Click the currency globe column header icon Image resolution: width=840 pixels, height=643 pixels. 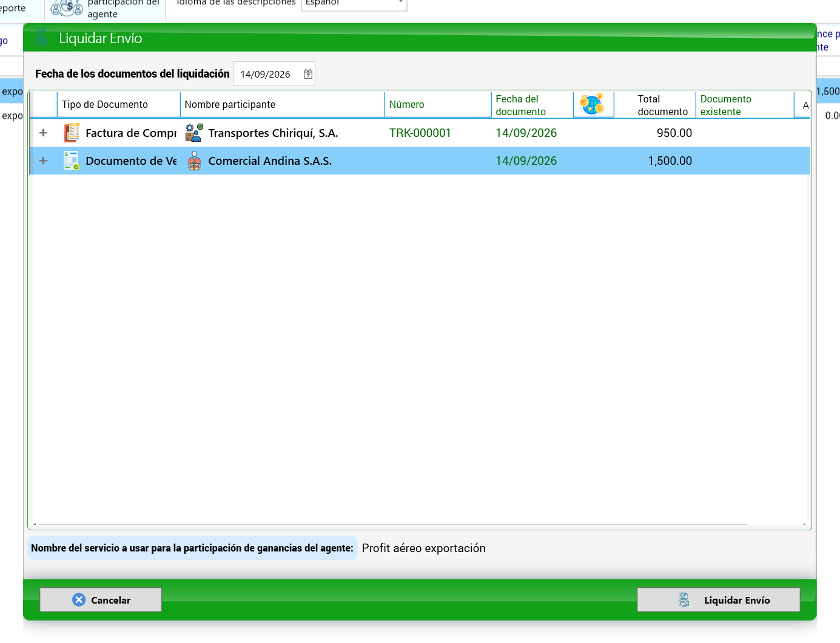(x=592, y=104)
